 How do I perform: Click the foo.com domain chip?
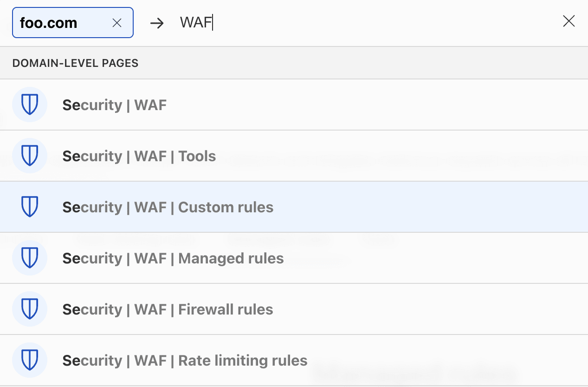click(x=49, y=23)
